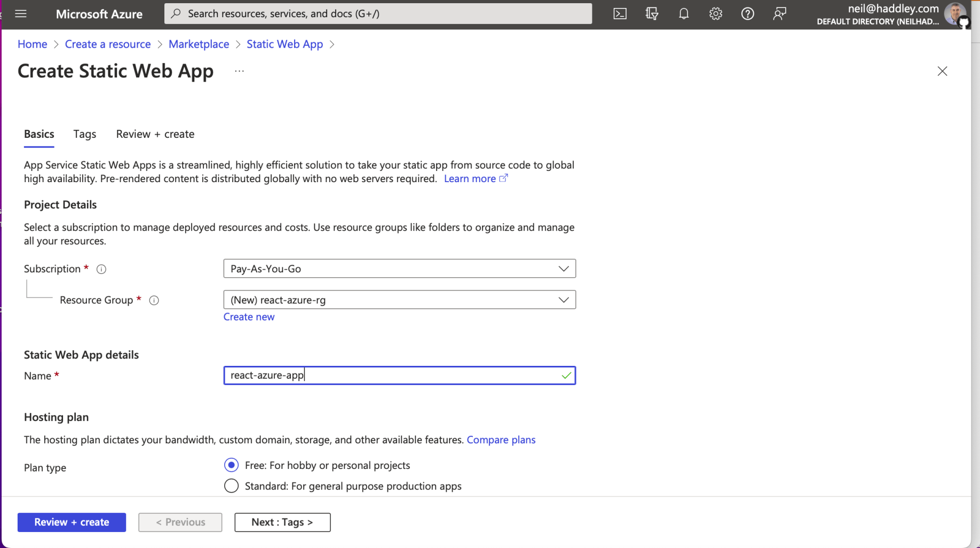Open the Directories and subscriptions filter
The height and width of the screenshot is (548, 980).
click(x=652, y=14)
